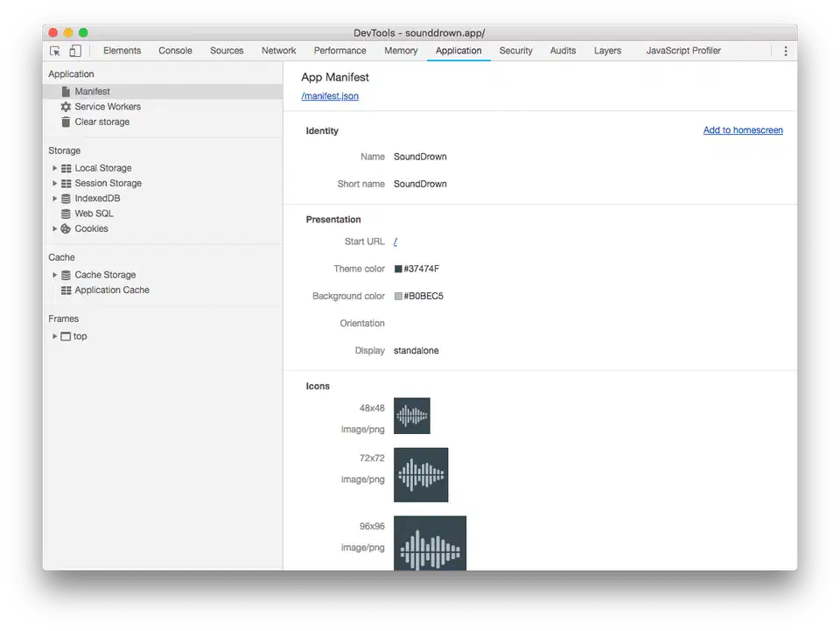Click the Theme color #37474F swatch

[x=398, y=269]
